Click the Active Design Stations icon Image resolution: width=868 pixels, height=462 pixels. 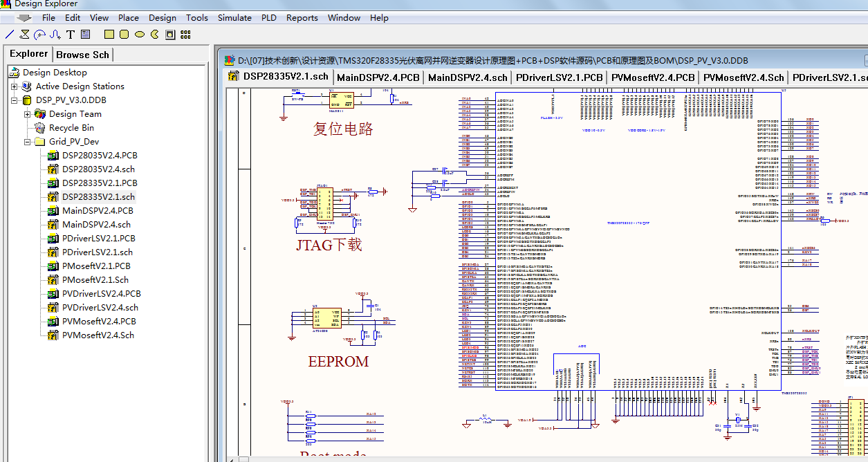[x=27, y=86]
